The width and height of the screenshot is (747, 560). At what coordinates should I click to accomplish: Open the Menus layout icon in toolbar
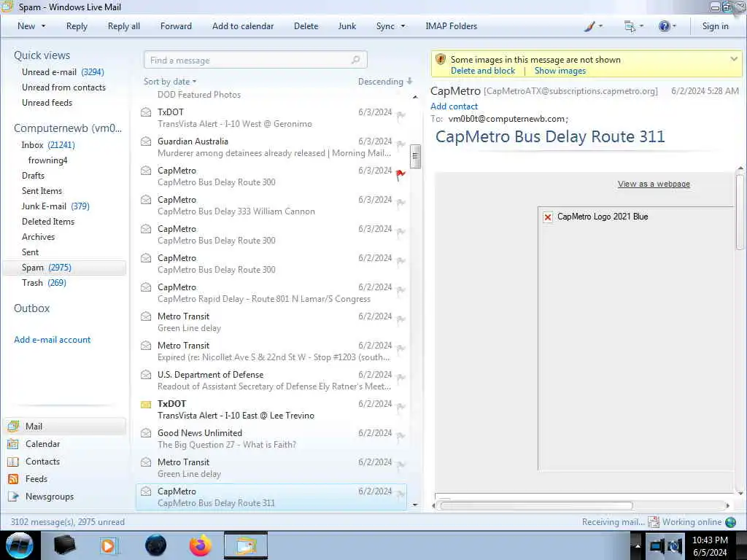click(630, 27)
